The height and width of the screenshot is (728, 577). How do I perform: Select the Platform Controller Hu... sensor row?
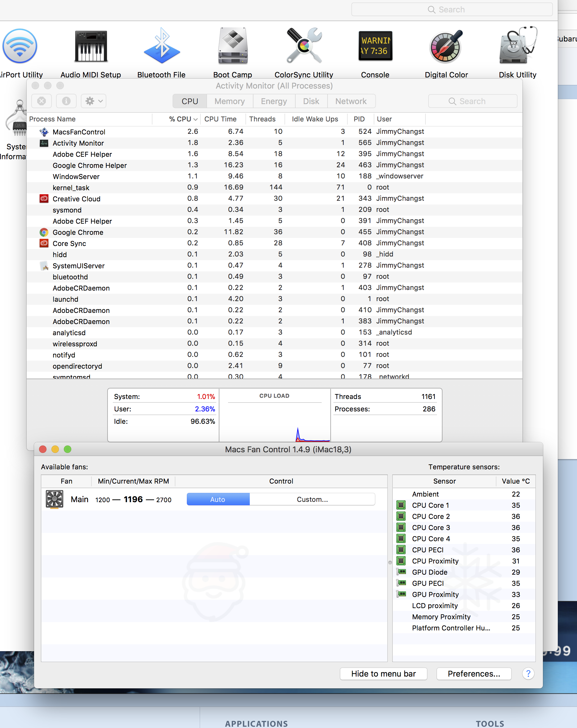pos(464,628)
